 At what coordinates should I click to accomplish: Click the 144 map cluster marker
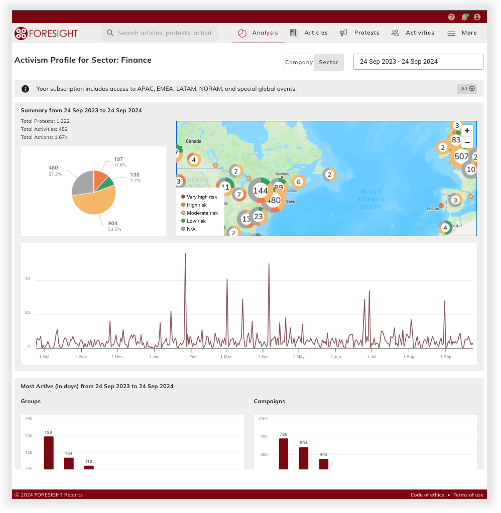coord(260,191)
